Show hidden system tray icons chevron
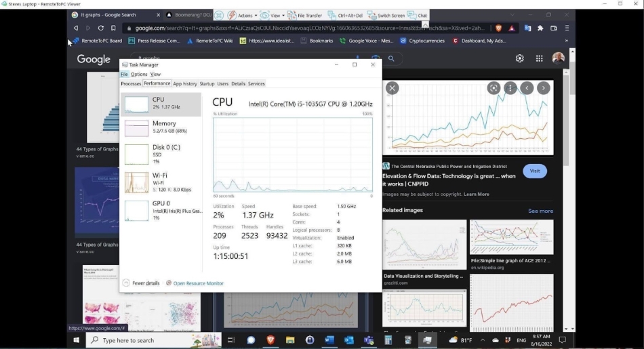 [483, 340]
